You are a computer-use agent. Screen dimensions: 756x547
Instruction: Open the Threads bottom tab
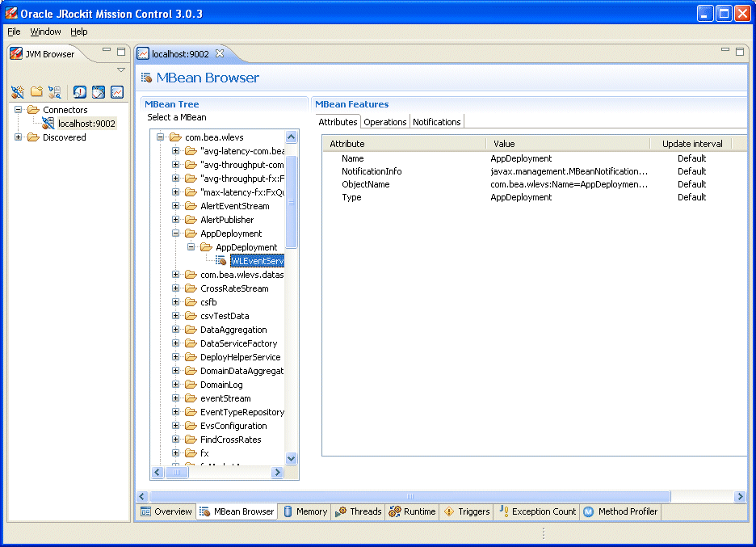coord(359,511)
